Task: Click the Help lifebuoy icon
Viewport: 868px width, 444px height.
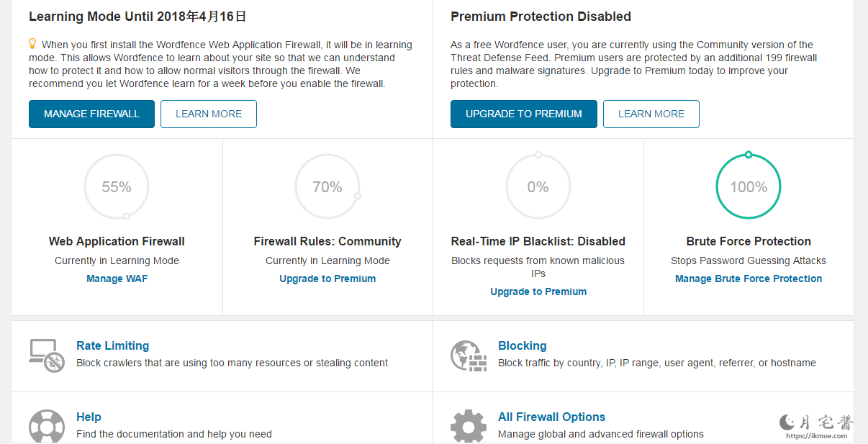Action: 47,426
